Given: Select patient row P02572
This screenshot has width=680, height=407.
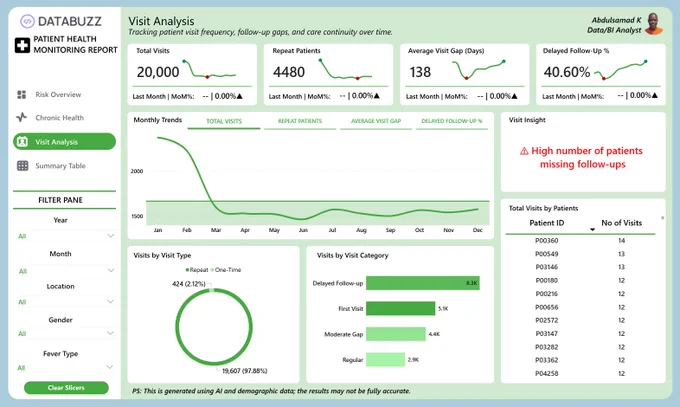Looking at the screenshot, I should click(580, 320).
